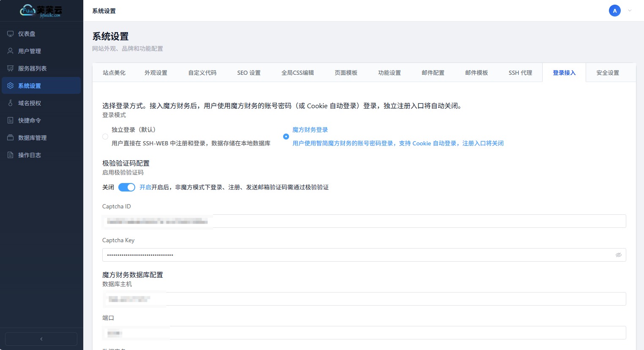Open the SSH 代理 tab

click(520, 73)
